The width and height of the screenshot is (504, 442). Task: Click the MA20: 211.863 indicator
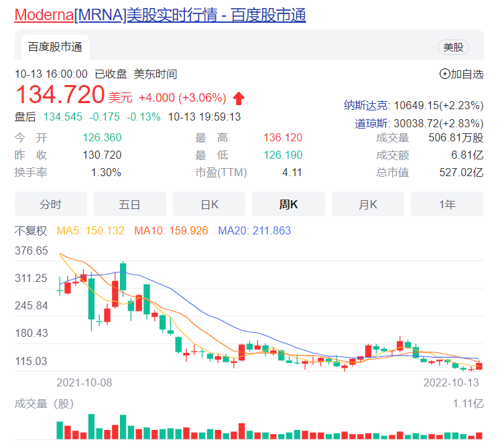click(254, 230)
